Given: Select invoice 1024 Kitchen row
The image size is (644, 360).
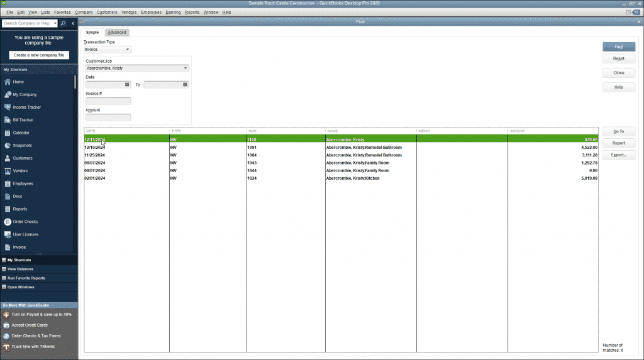Looking at the screenshot, I should coord(341,178).
